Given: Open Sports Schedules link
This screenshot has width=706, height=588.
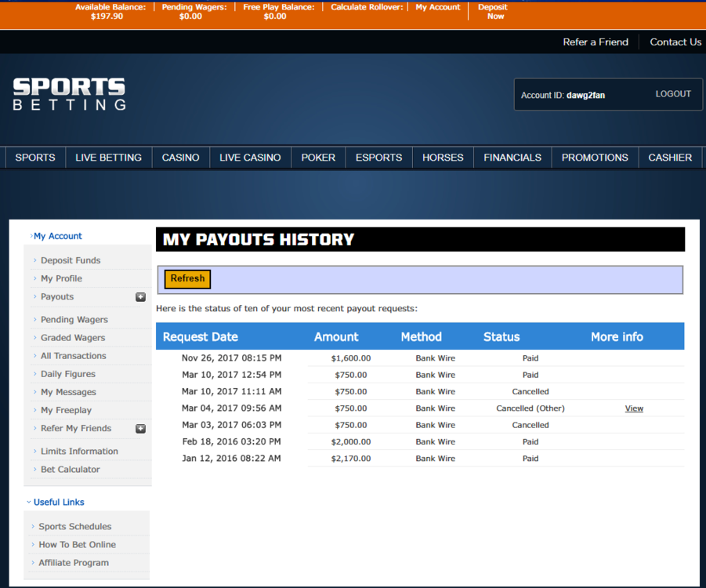Looking at the screenshot, I should tap(74, 526).
